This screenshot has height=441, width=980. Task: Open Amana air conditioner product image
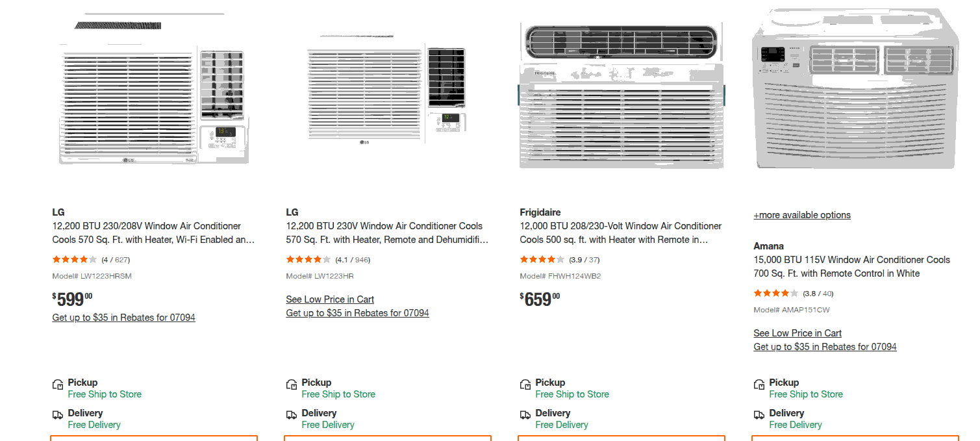click(x=855, y=91)
